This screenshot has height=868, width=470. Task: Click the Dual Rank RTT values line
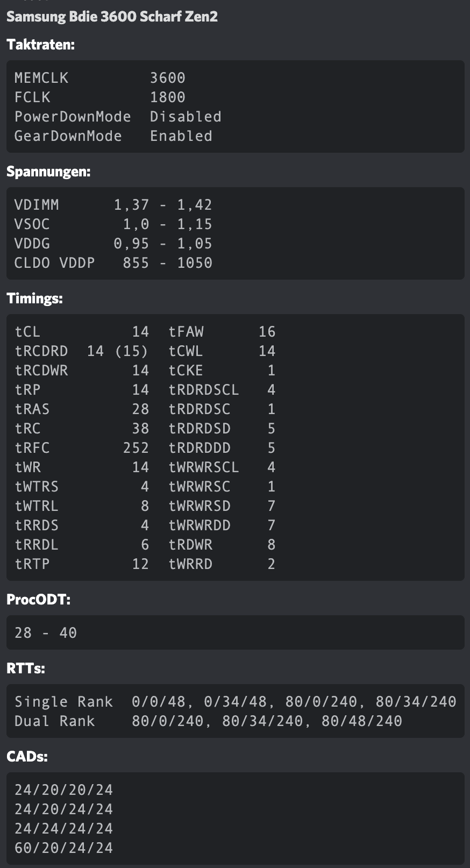tap(208, 721)
